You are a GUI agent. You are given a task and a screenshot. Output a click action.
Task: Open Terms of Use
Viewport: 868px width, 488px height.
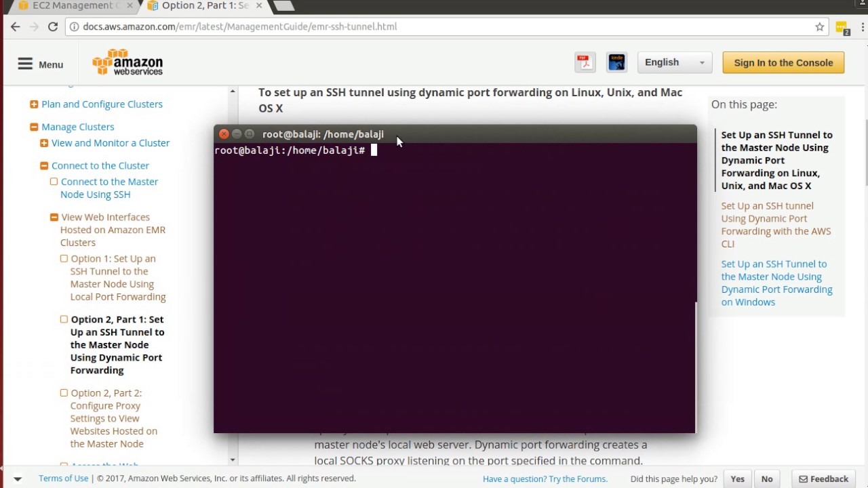click(63, 479)
